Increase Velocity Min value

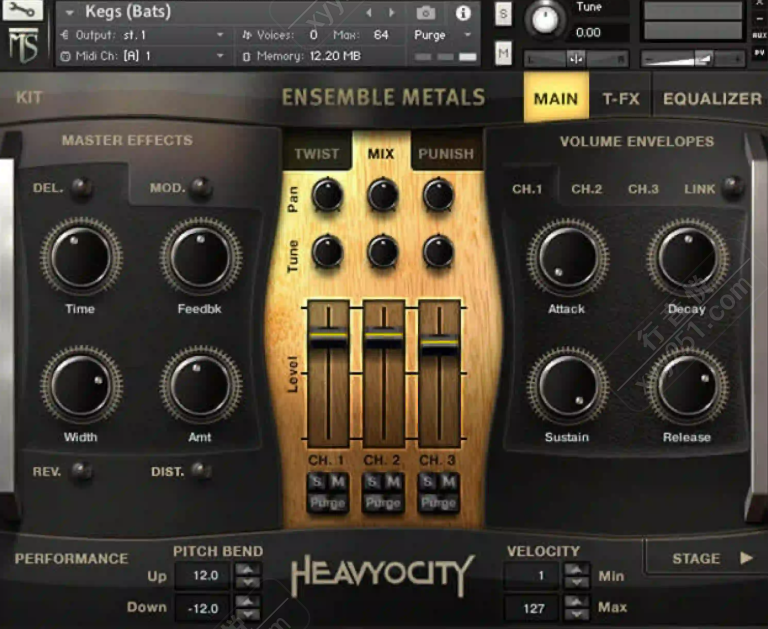(x=576, y=569)
